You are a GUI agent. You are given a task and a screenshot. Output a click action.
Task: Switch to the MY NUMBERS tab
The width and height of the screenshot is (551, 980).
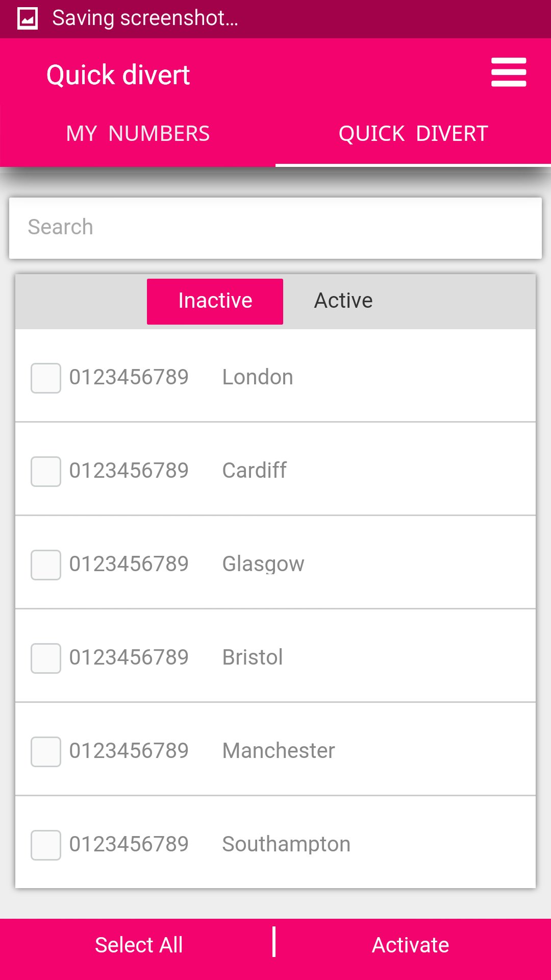(x=138, y=134)
